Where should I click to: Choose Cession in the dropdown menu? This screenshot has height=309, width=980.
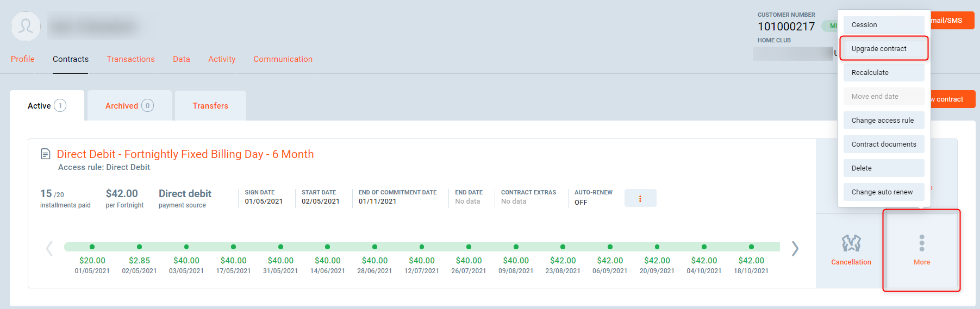pyautogui.click(x=883, y=25)
